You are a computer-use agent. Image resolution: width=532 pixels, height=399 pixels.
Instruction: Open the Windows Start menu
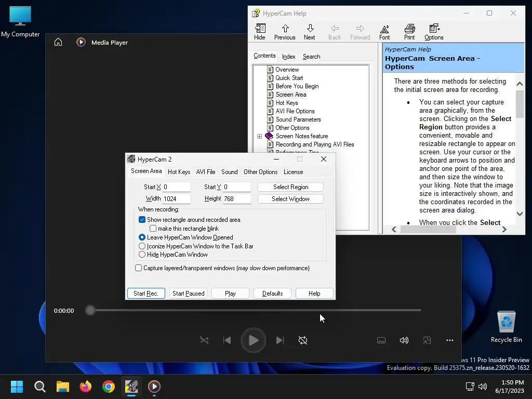pos(17,386)
